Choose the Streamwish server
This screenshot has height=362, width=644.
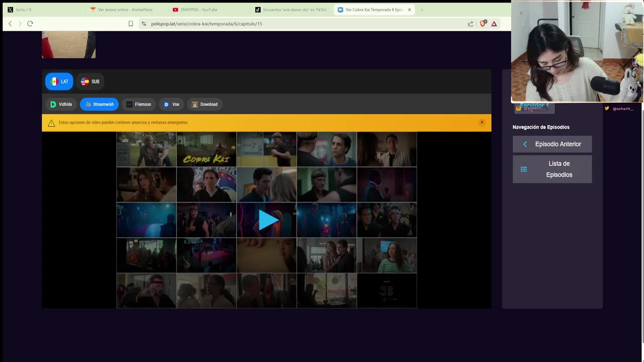tap(99, 104)
